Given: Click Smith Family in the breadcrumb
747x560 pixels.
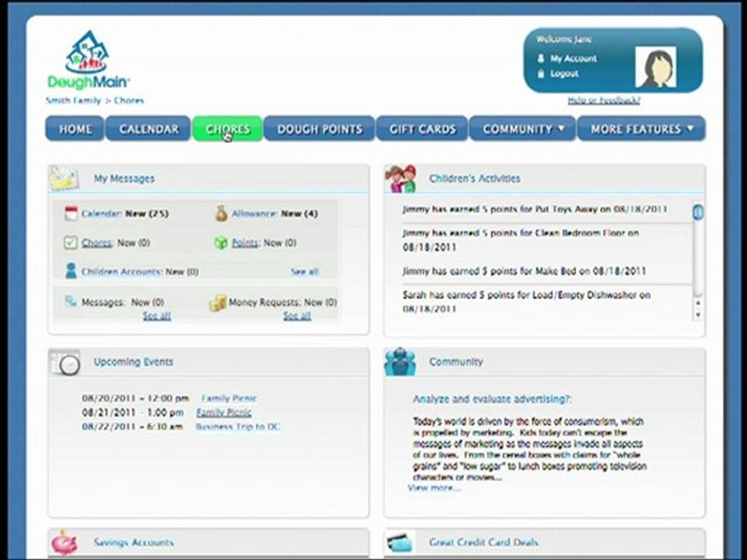Looking at the screenshot, I should [73, 100].
